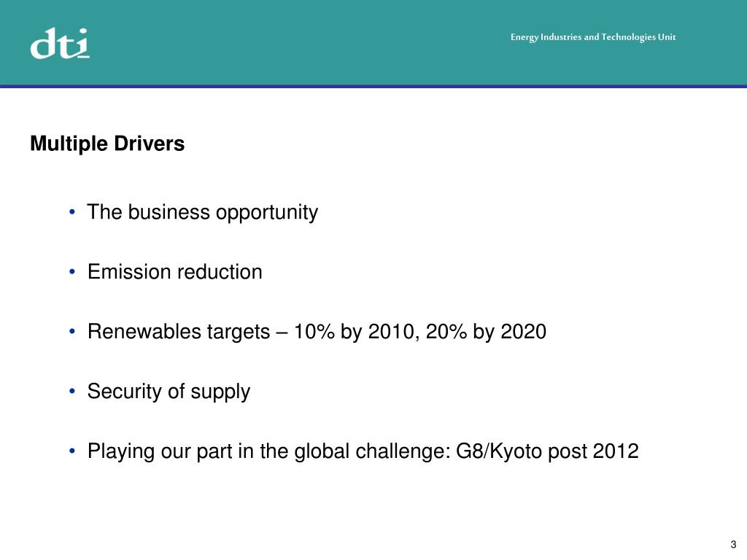Click the 'Multiple Drivers' slide title

click(x=107, y=144)
